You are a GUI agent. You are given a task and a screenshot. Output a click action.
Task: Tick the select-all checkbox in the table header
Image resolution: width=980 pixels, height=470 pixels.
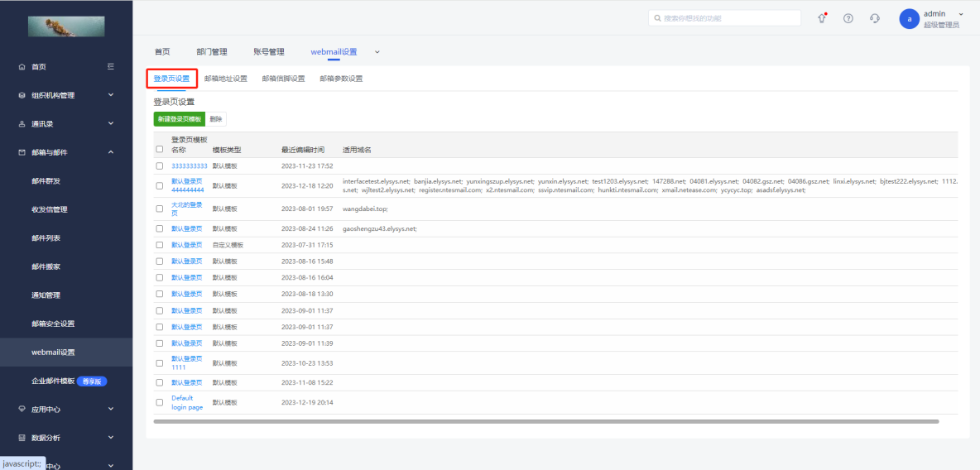tap(160, 150)
